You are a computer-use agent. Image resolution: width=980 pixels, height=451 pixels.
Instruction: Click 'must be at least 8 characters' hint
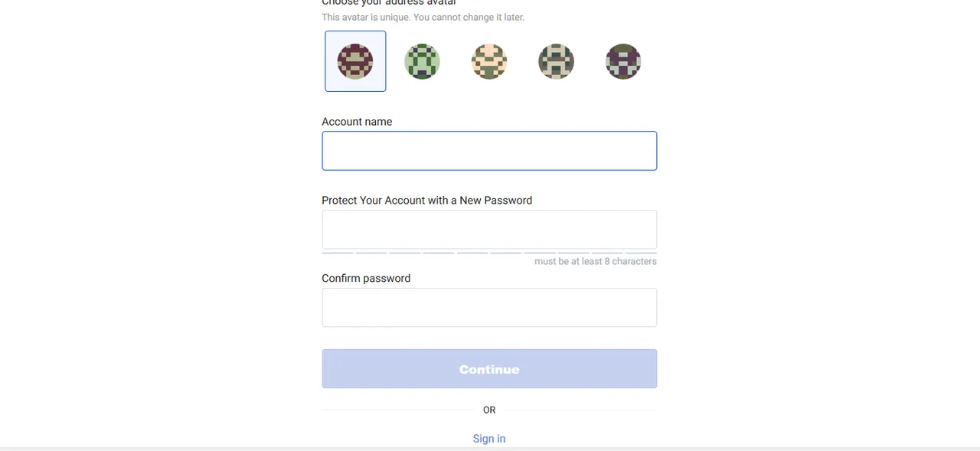596,261
